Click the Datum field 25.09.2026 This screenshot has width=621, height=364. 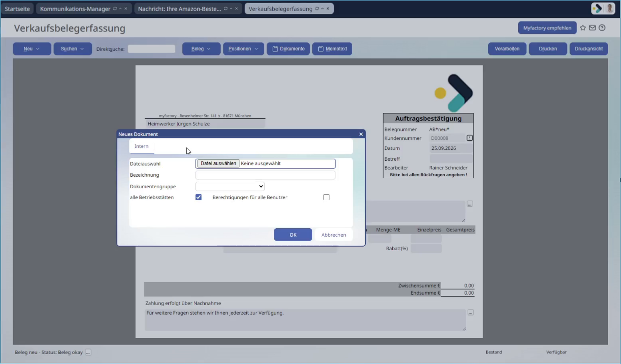(451, 148)
